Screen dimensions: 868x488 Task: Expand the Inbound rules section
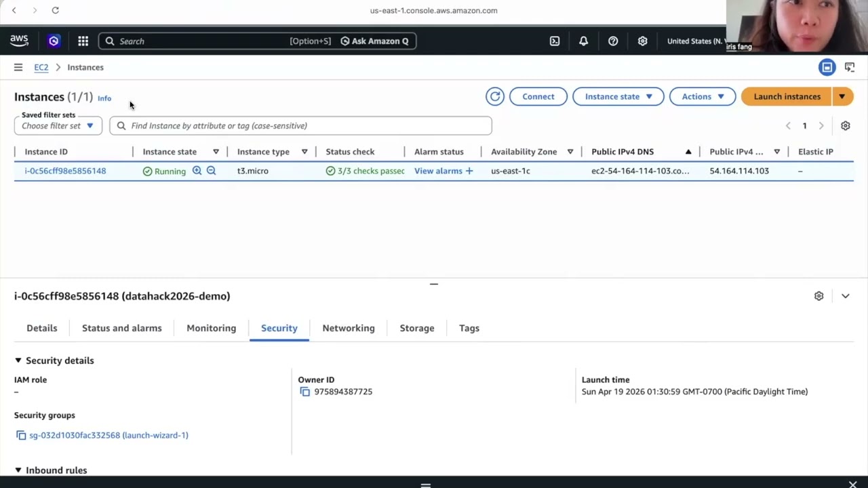pyautogui.click(x=18, y=470)
